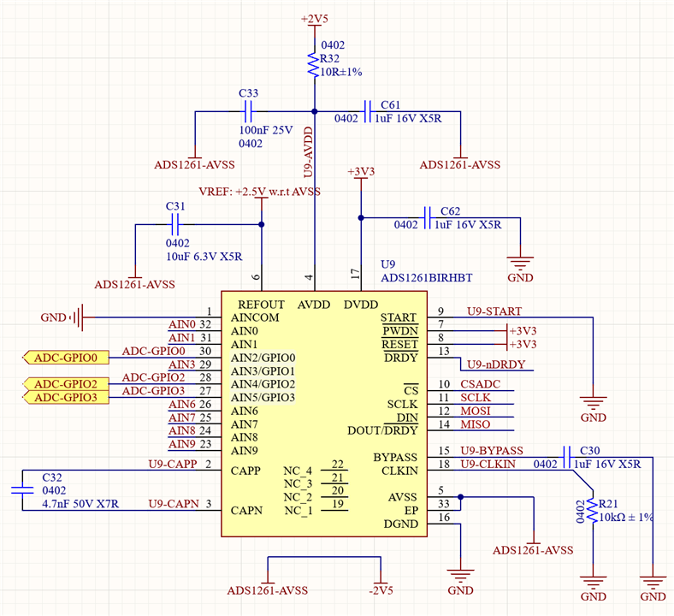Select the R32 resistor symbol
The width and height of the screenshot is (674, 616).
[x=314, y=65]
